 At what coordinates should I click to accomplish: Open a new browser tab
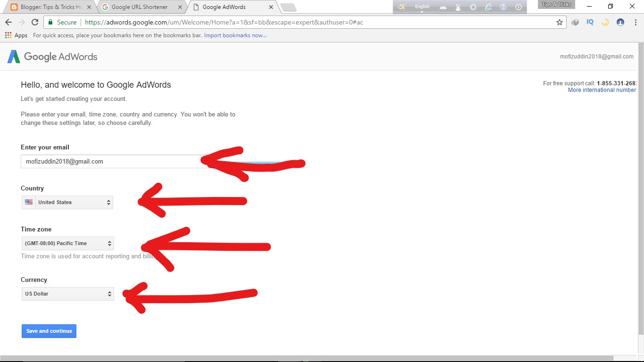[x=289, y=7]
